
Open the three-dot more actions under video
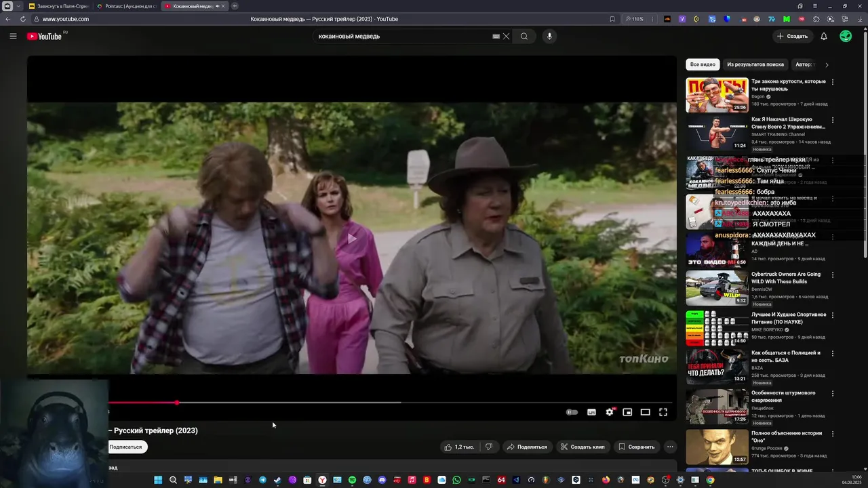(x=670, y=447)
